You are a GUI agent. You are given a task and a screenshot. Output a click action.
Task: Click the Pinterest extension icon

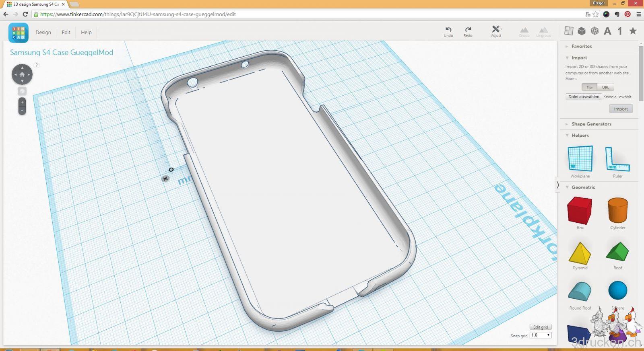[x=627, y=14]
